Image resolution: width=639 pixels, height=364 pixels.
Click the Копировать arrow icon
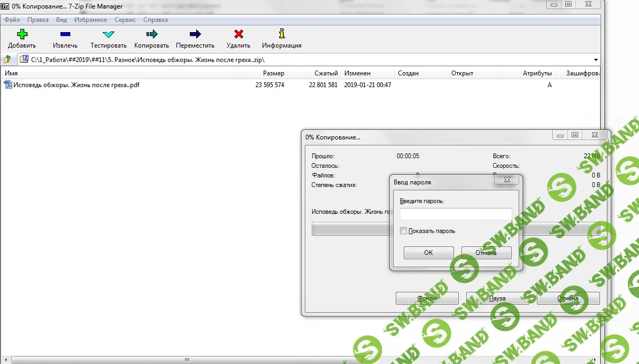[151, 34]
